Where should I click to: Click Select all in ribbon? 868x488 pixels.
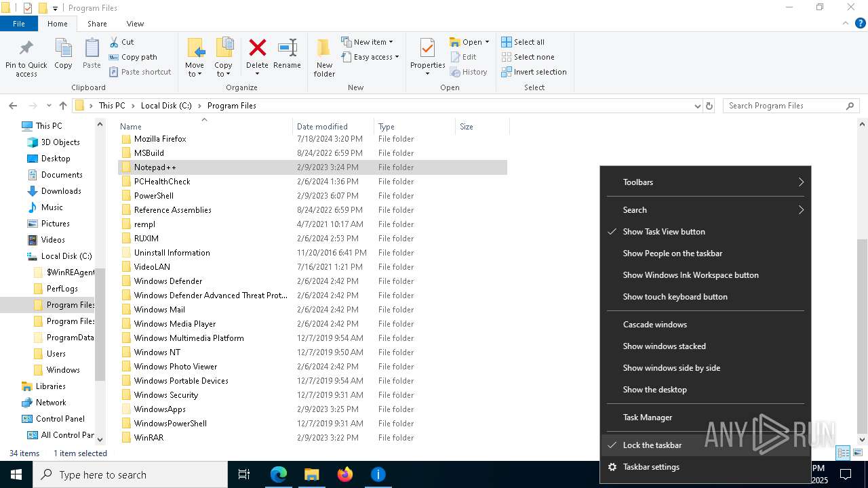point(523,42)
